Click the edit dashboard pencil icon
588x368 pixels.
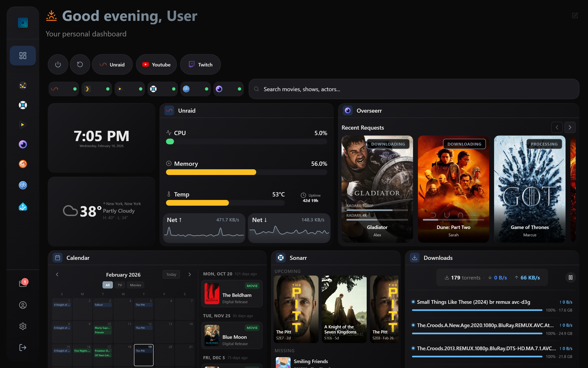[x=575, y=16]
